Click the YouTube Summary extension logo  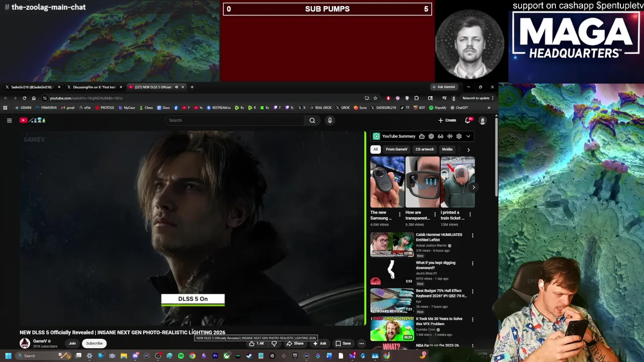click(376, 136)
